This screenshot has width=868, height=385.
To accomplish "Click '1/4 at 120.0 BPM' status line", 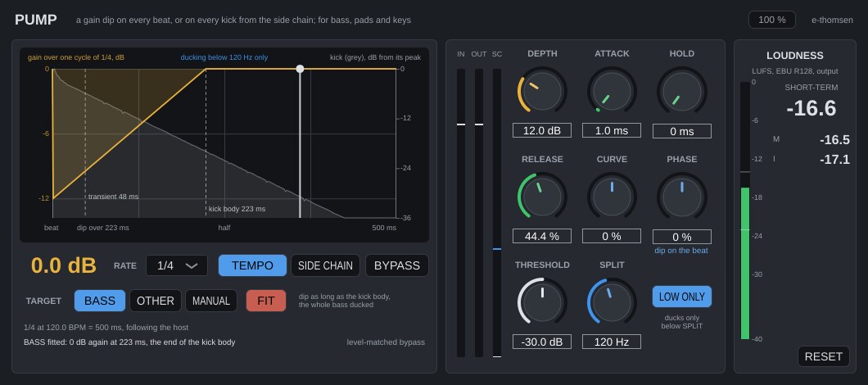I will click(106, 328).
